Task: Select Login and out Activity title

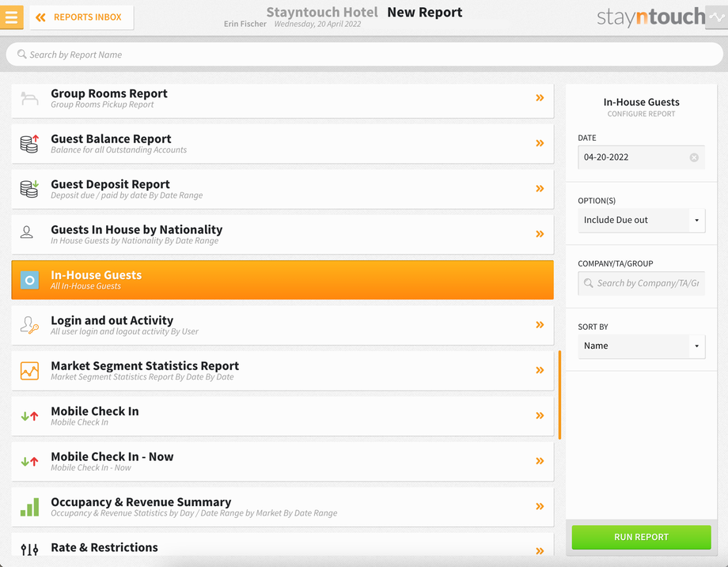Action: click(112, 320)
